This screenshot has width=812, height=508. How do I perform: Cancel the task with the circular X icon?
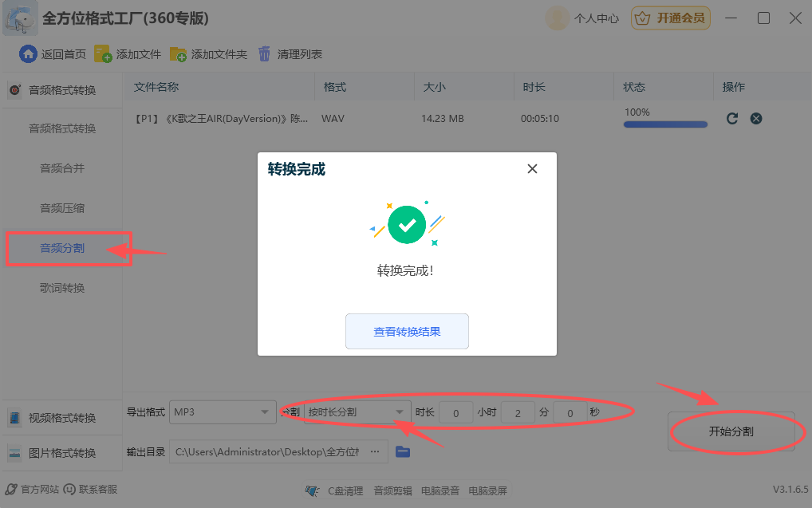756,118
